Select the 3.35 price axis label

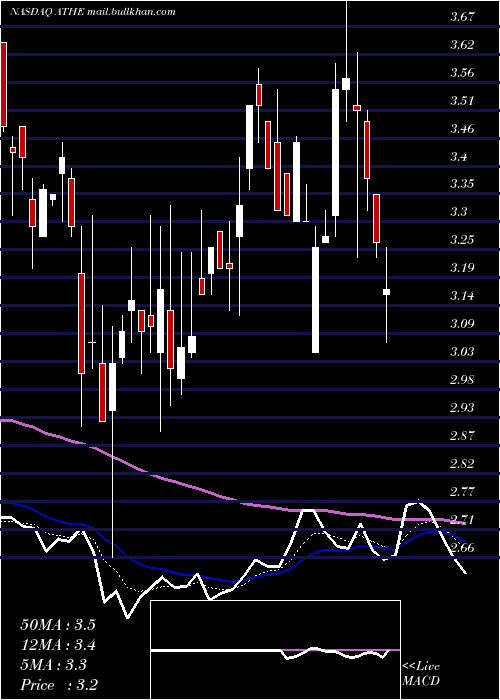pos(462,184)
